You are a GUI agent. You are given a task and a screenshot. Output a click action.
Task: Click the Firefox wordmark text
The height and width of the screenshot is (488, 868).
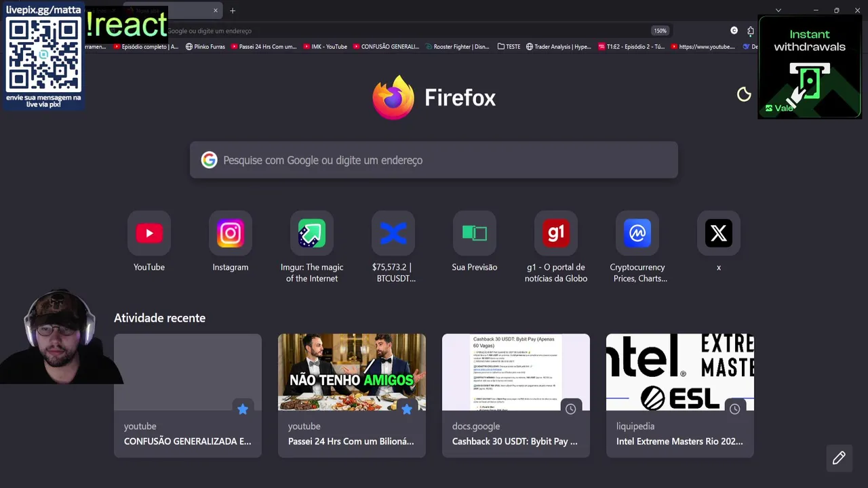tap(460, 98)
